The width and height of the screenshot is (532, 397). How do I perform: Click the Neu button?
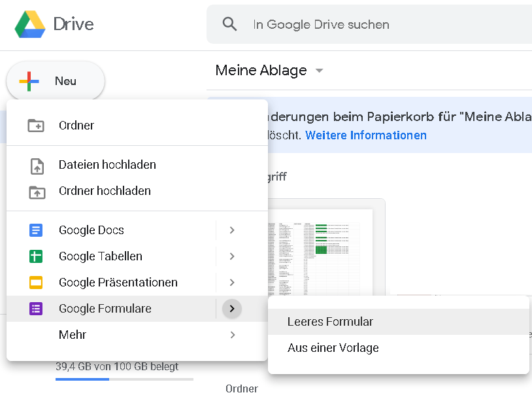click(56, 81)
